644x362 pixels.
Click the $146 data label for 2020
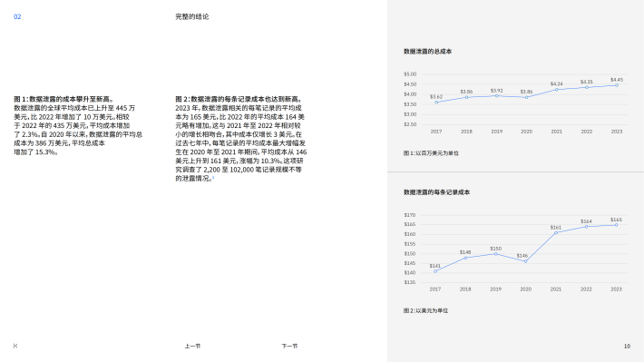point(522,256)
